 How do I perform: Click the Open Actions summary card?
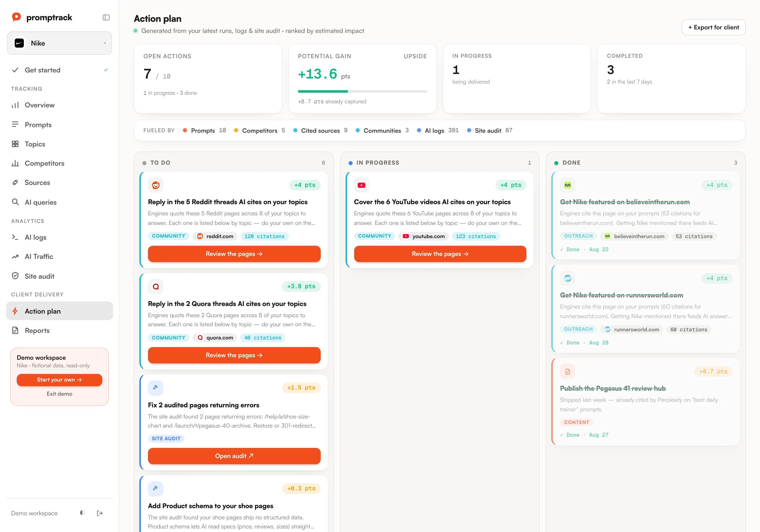[x=208, y=79]
